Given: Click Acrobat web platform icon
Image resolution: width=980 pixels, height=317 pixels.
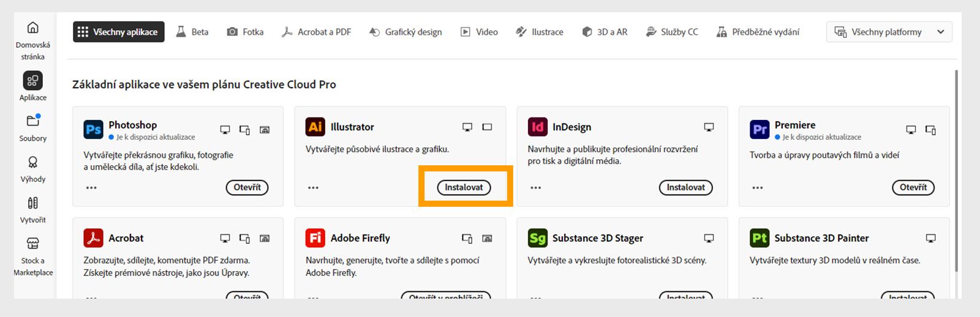Looking at the screenshot, I should pos(265,238).
